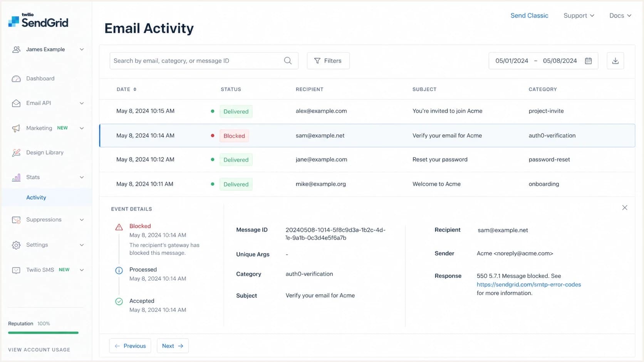Click the sender 'Acme <noreply@acme.com>'

coord(515,254)
